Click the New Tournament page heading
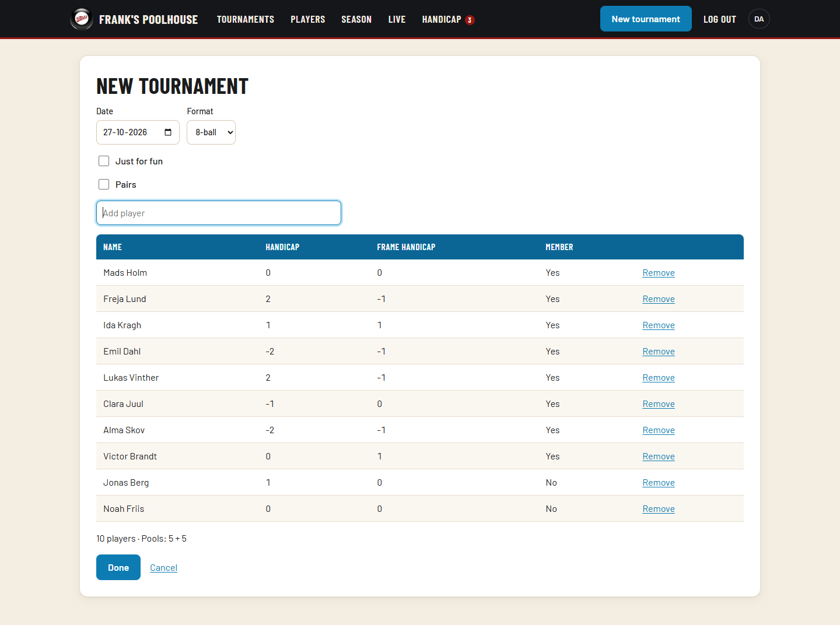This screenshot has width=840, height=625. pyautogui.click(x=172, y=86)
